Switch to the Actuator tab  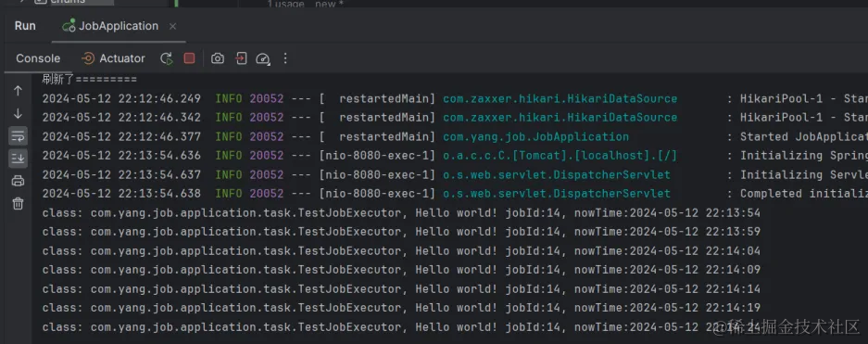tap(114, 58)
